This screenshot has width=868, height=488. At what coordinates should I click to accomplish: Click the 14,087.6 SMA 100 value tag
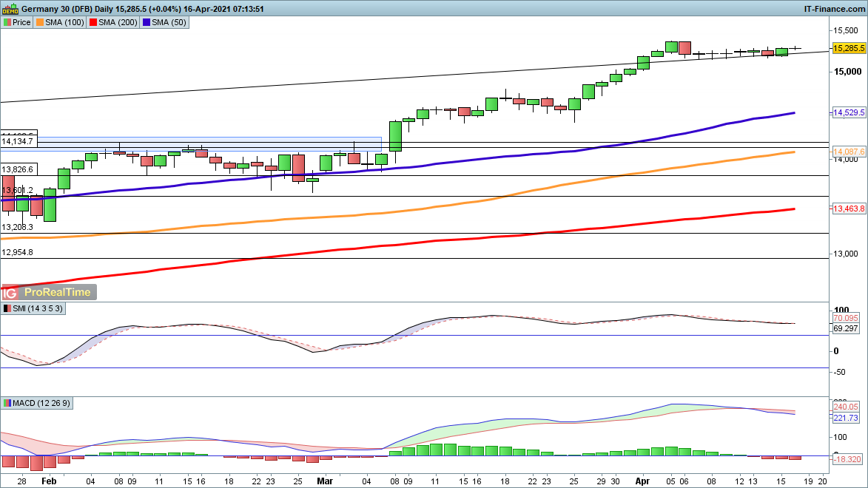[x=849, y=152]
